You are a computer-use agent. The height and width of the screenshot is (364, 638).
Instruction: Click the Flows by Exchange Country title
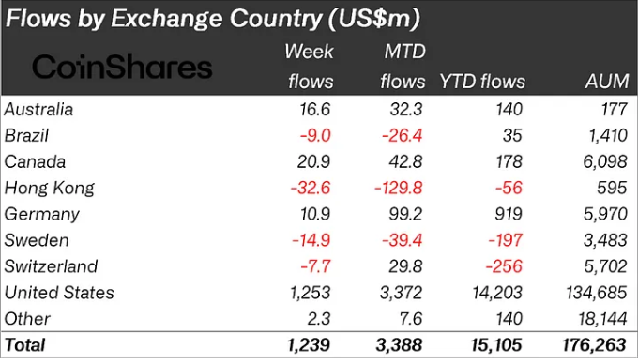pos(212,19)
